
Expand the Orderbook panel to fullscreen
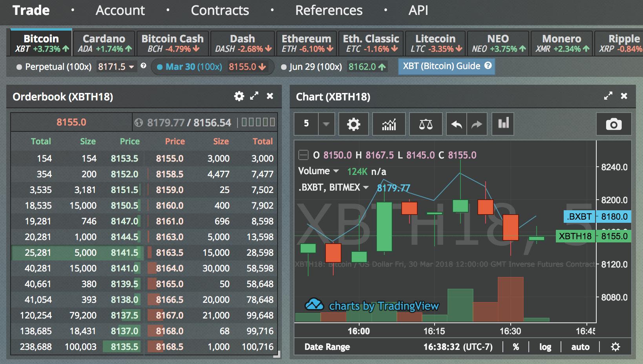tap(254, 96)
